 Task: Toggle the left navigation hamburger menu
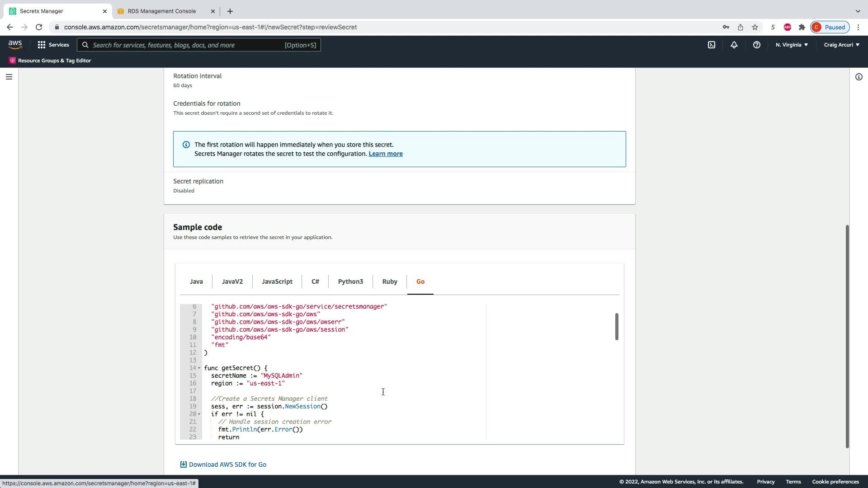(x=9, y=77)
